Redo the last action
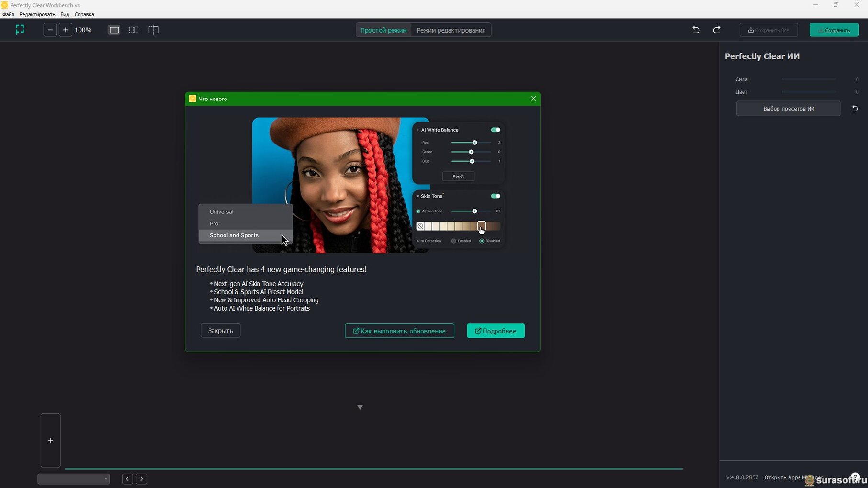This screenshot has width=868, height=488. point(717,30)
